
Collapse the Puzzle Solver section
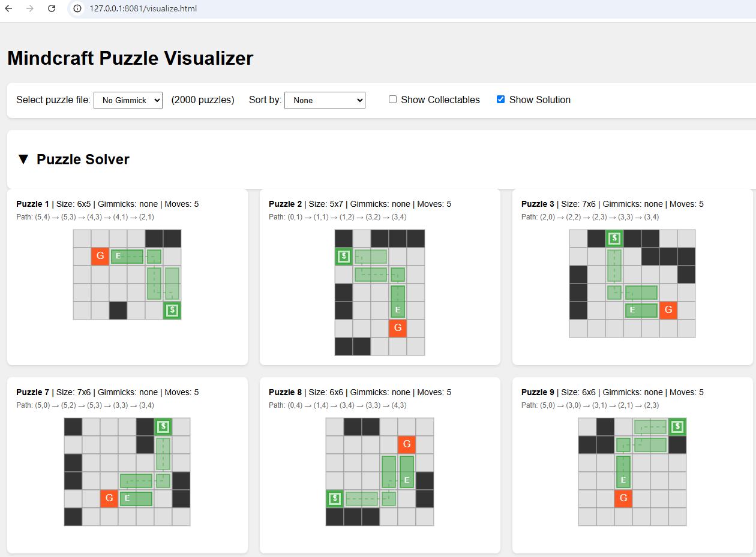coord(23,159)
